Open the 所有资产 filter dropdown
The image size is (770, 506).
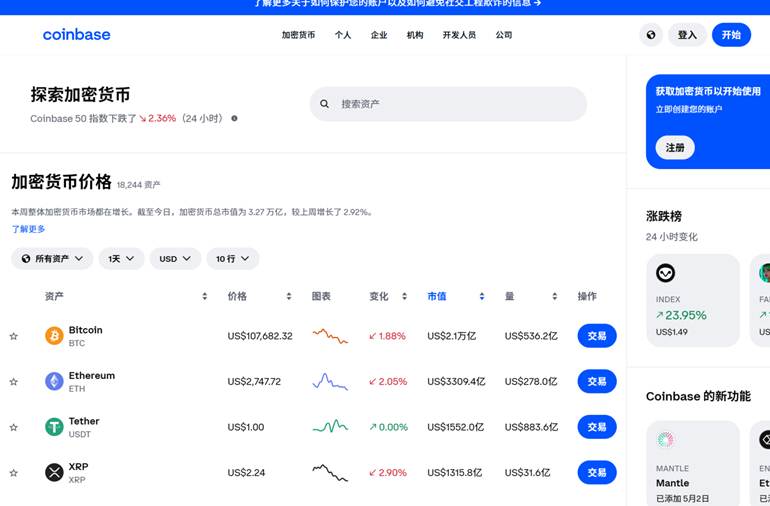point(52,258)
